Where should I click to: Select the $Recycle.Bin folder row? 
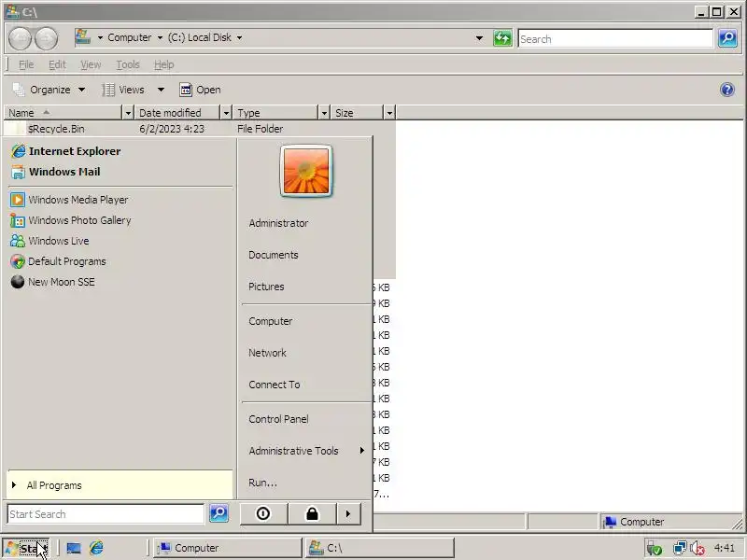[200, 129]
